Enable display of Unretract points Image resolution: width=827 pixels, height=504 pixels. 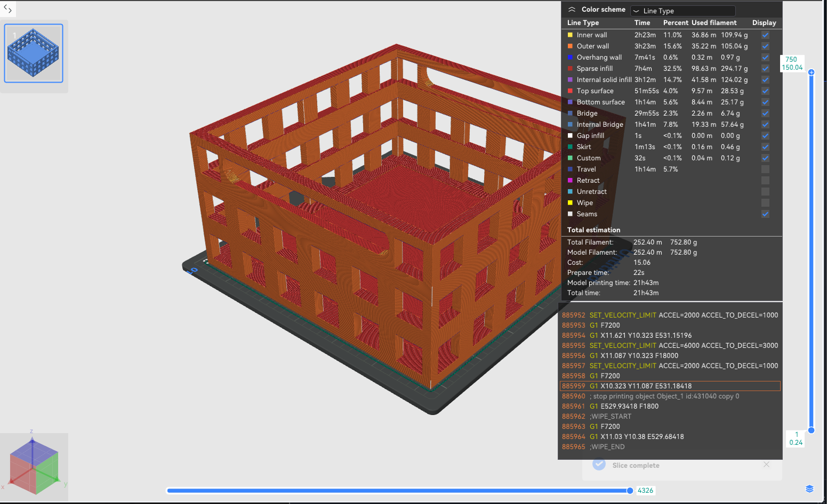pyautogui.click(x=765, y=192)
